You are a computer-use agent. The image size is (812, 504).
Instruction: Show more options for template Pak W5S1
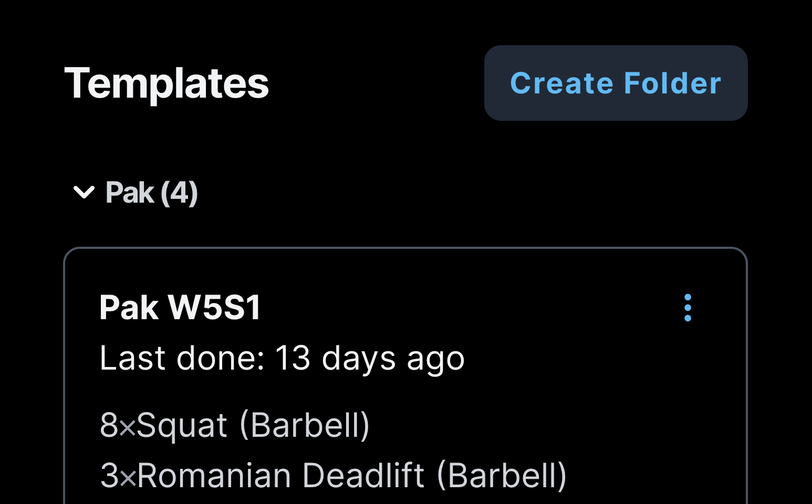(688, 308)
